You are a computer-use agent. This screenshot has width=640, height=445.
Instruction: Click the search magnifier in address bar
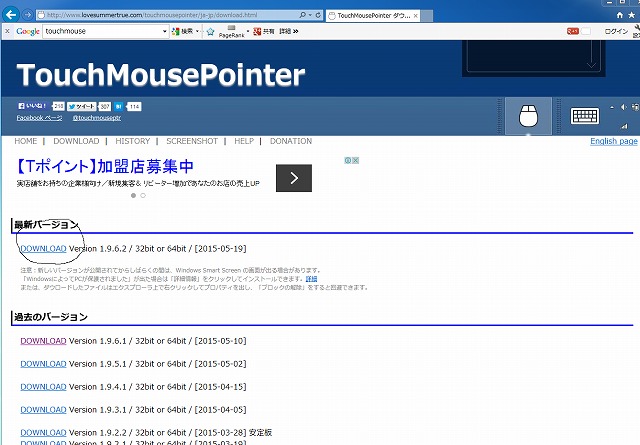302,15
